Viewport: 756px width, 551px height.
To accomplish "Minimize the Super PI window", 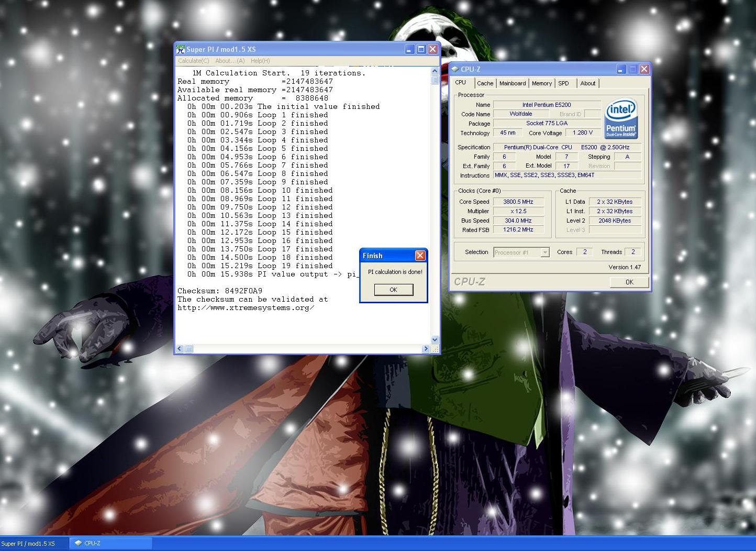I will tap(410, 49).
